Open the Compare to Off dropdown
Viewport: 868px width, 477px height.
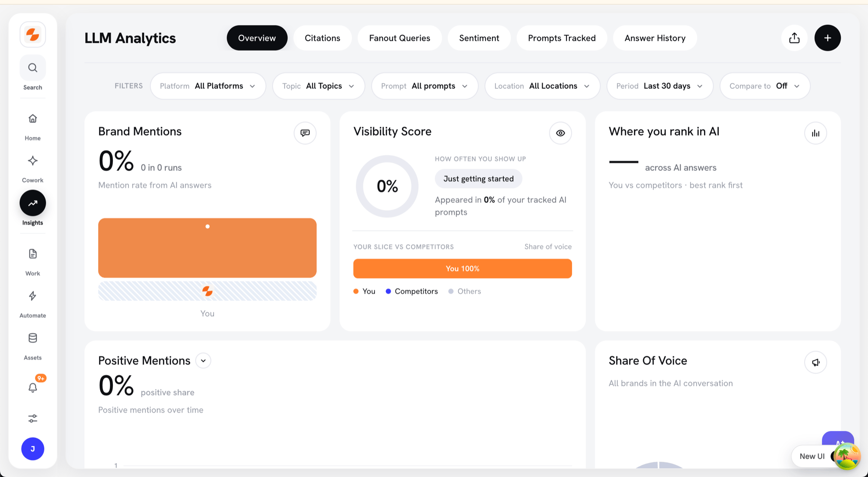coord(765,86)
